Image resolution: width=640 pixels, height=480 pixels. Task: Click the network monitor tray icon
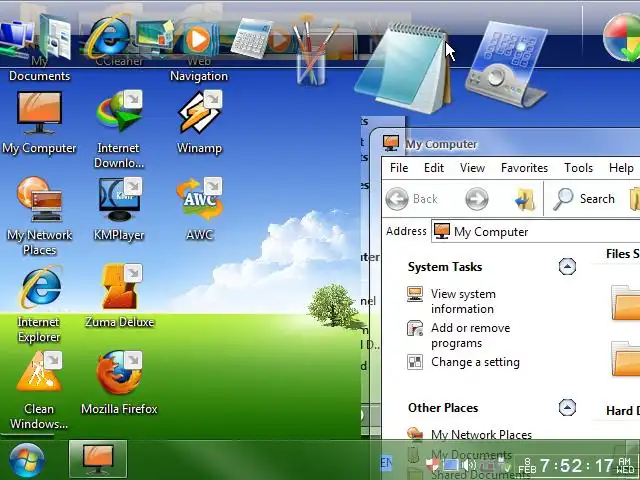click(451, 464)
